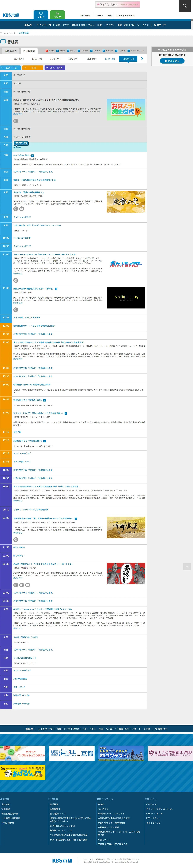
Task: Select date 11/6 (水)
Action: tap(55, 59)
